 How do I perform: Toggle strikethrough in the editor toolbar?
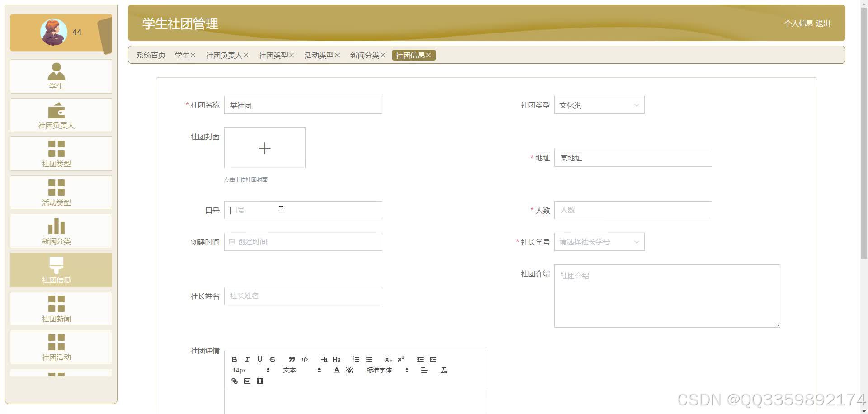pyautogui.click(x=272, y=359)
